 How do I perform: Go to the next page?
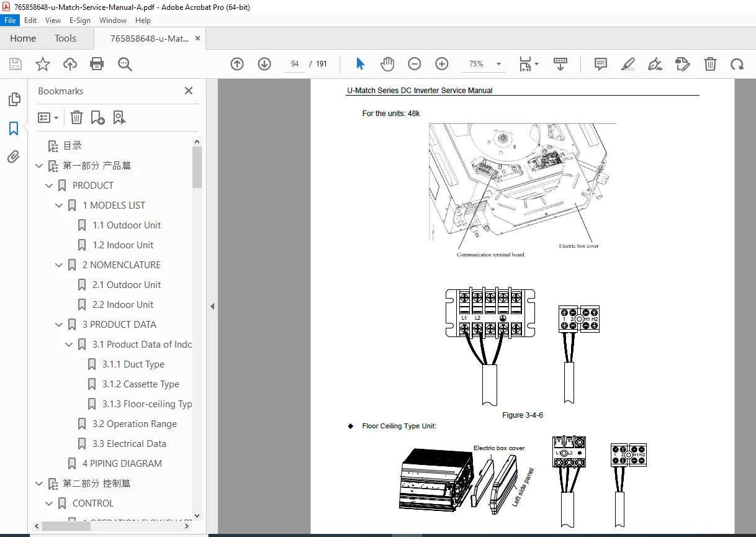pos(264,64)
